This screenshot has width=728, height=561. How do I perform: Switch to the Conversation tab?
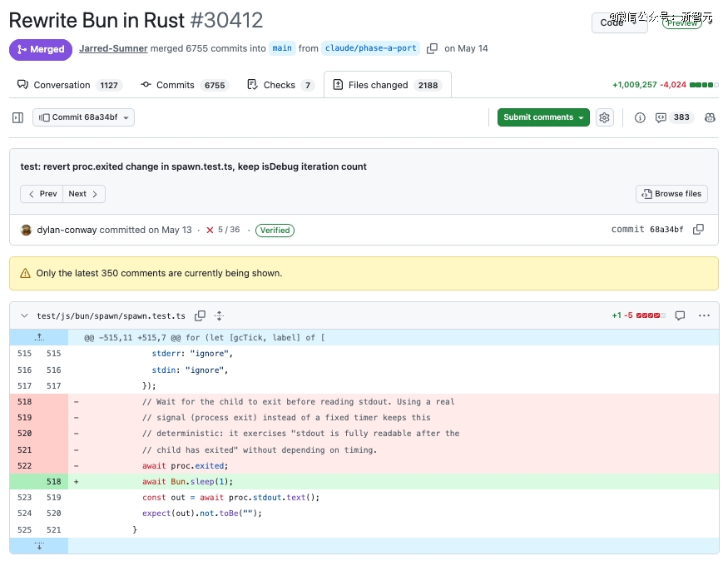70,85
